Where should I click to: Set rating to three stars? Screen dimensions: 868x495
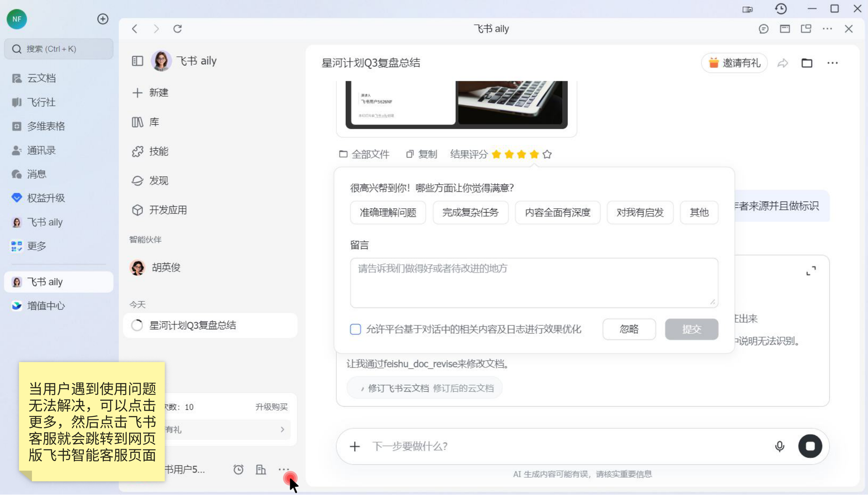pyautogui.click(x=521, y=154)
